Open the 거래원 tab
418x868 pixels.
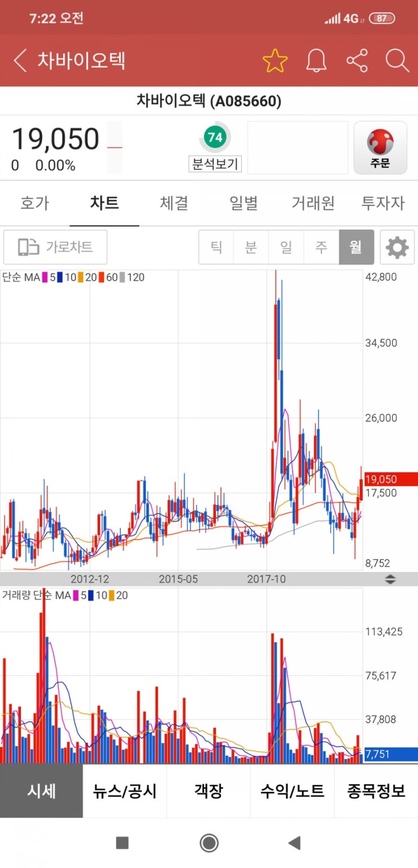click(313, 203)
